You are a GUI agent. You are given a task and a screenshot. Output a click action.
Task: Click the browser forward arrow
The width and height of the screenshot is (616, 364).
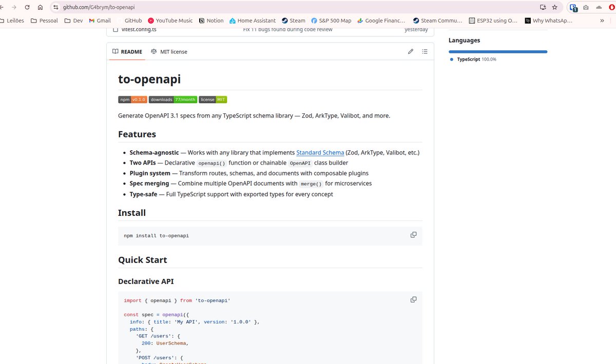[13, 7]
